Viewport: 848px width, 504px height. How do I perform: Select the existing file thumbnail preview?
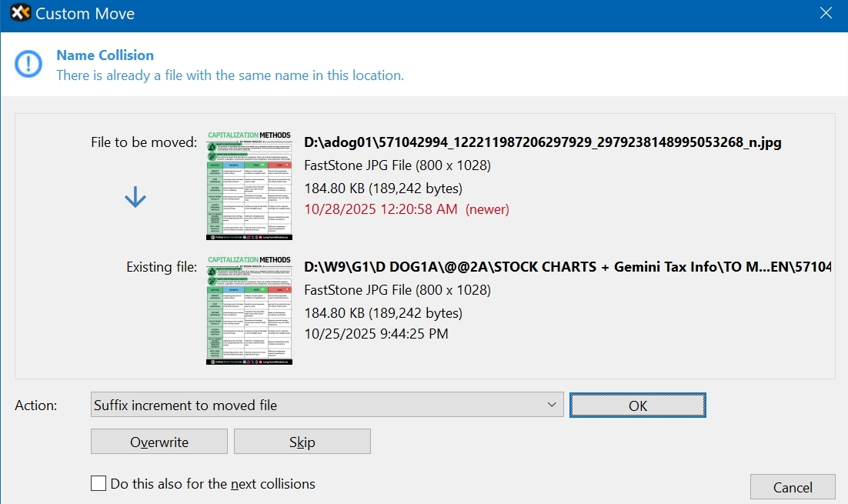(249, 309)
